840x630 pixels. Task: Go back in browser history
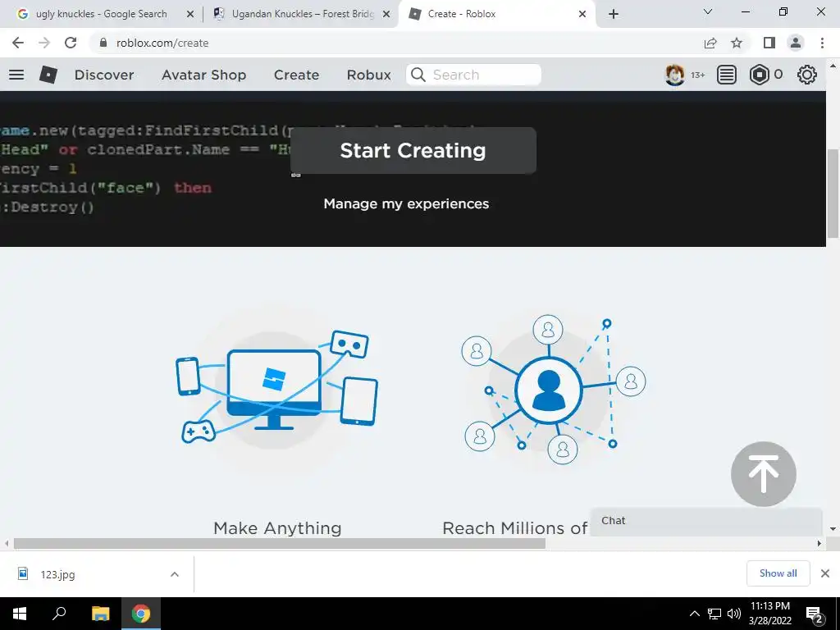18,43
